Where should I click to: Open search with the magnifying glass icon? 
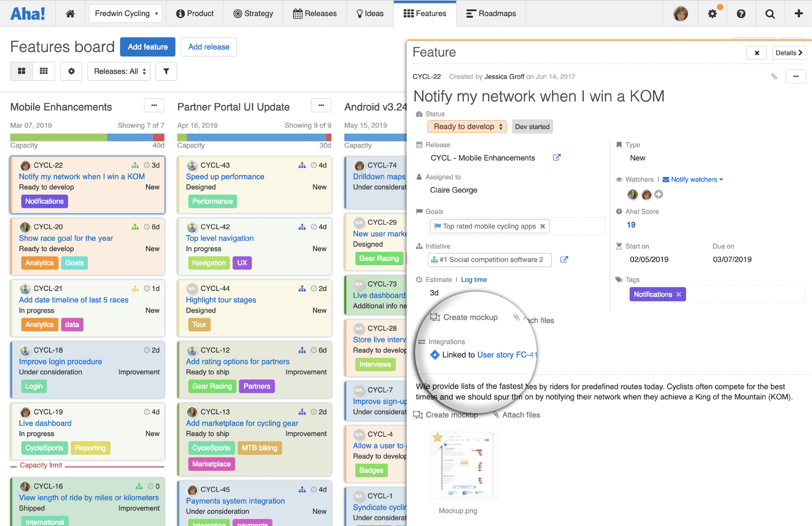(770, 14)
